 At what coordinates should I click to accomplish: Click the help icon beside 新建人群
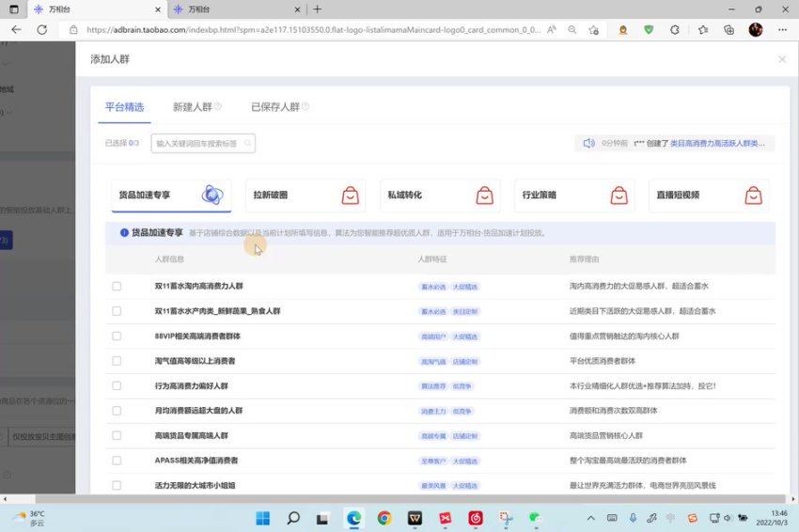(x=218, y=107)
